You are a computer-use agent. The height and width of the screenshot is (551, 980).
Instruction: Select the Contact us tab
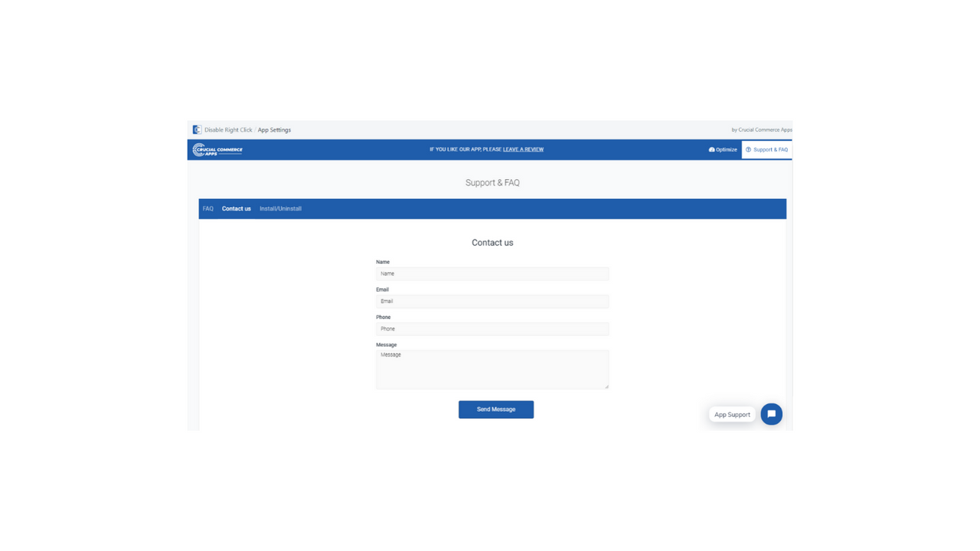click(x=236, y=208)
